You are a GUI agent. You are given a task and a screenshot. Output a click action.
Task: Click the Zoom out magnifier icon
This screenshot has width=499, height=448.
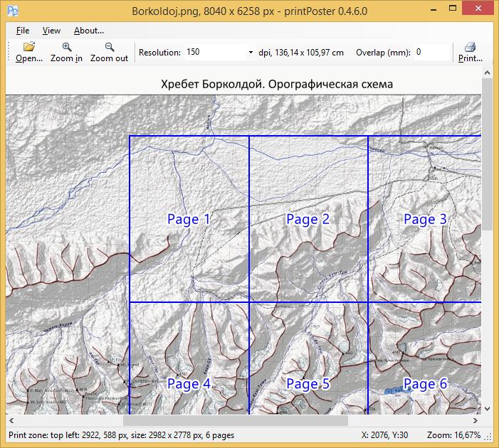[109, 47]
